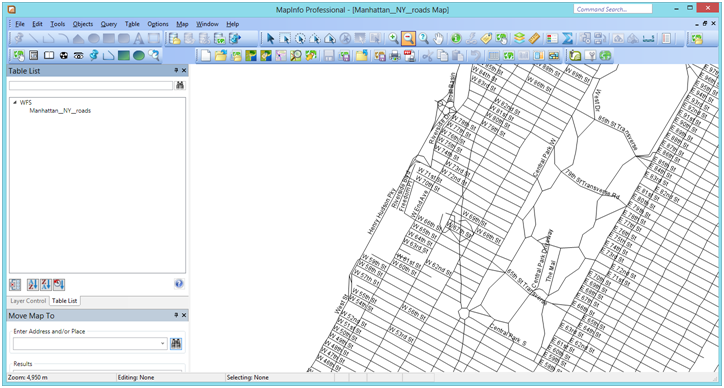
Task: Open the address and place dropdown arrow
Action: click(x=163, y=344)
